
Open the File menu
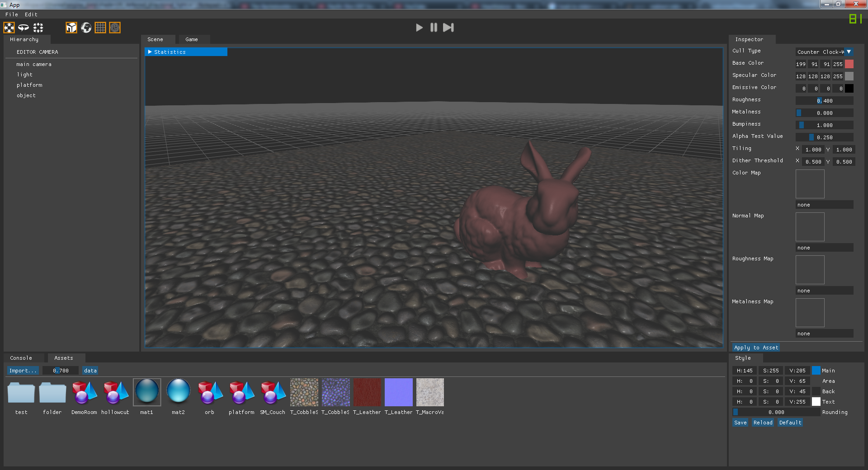pos(12,14)
